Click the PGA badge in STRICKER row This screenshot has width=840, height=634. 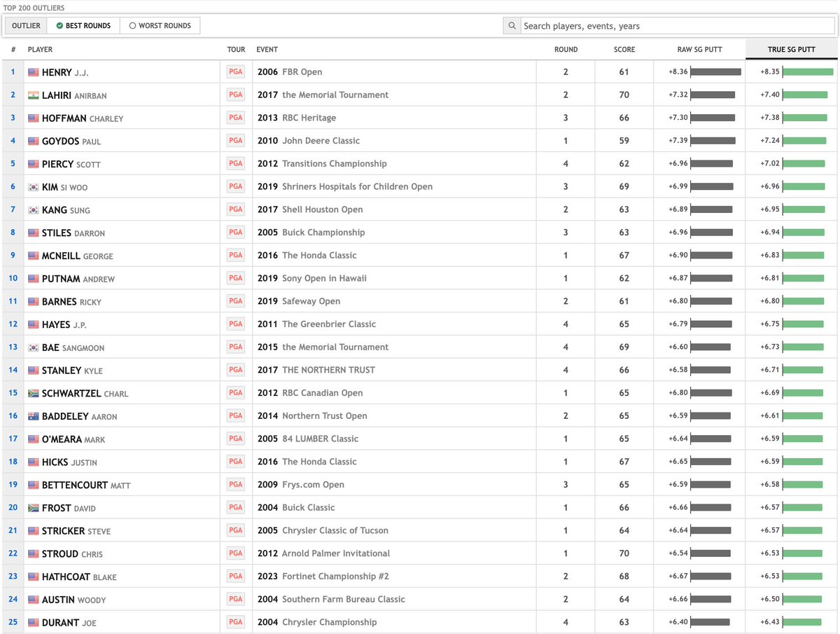[x=236, y=530]
